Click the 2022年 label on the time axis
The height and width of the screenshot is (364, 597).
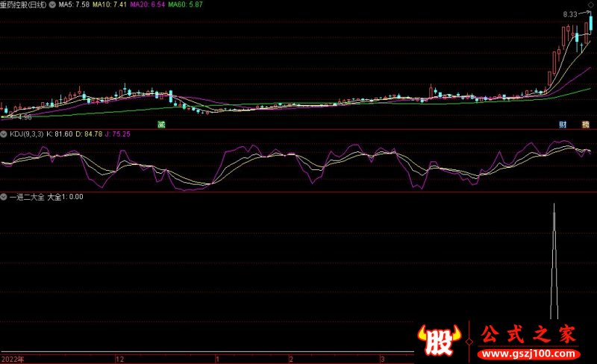[x=13, y=359]
